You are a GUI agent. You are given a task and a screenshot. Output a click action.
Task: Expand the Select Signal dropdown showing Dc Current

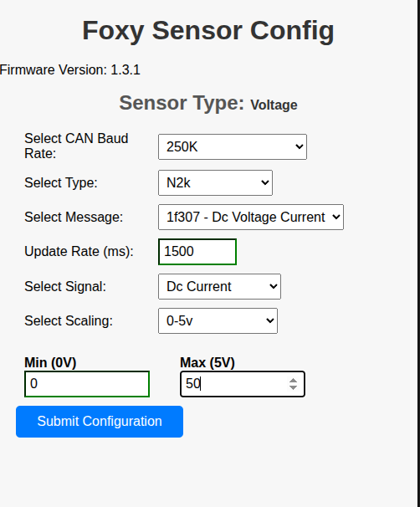(219, 286)
